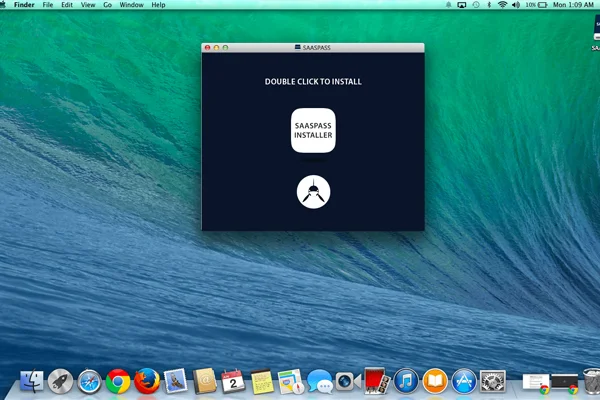Screen dimensions: 600x400
Task: Open the Trash in the Dock
Action: pyautogui.click(x=592, y=381)
